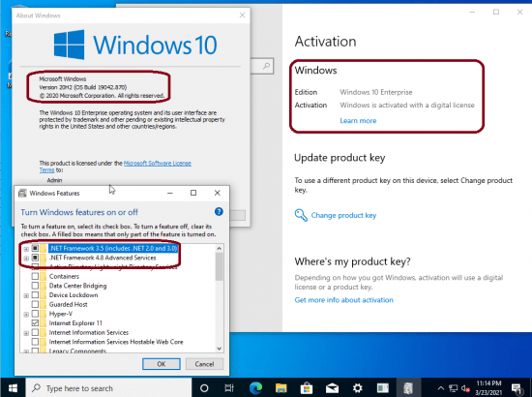Open the network status tray icon
Viewport: 532px width, 397px height.
453,388
